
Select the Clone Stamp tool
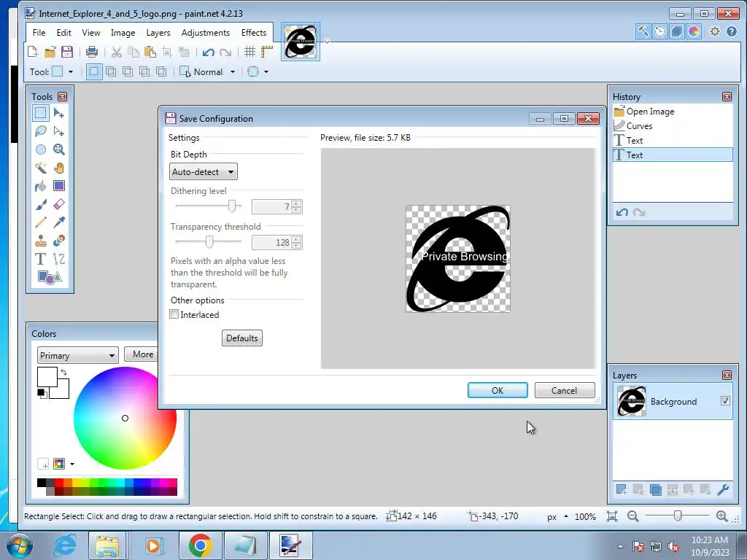point(41,241)
